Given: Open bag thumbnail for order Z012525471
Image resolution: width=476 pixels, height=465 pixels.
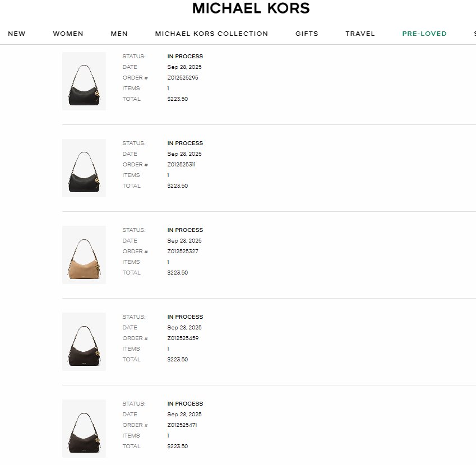Looking at the screenshot, I should (84, 428).
